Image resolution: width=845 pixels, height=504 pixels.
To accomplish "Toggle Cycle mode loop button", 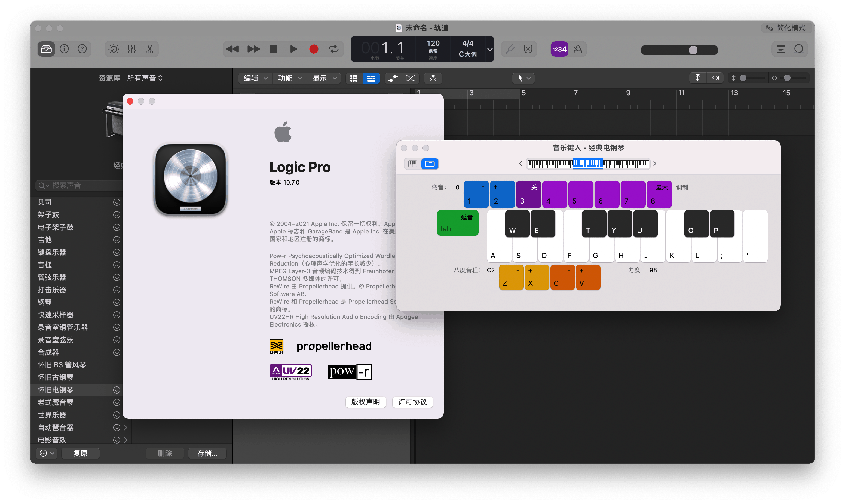I will 334,49.
